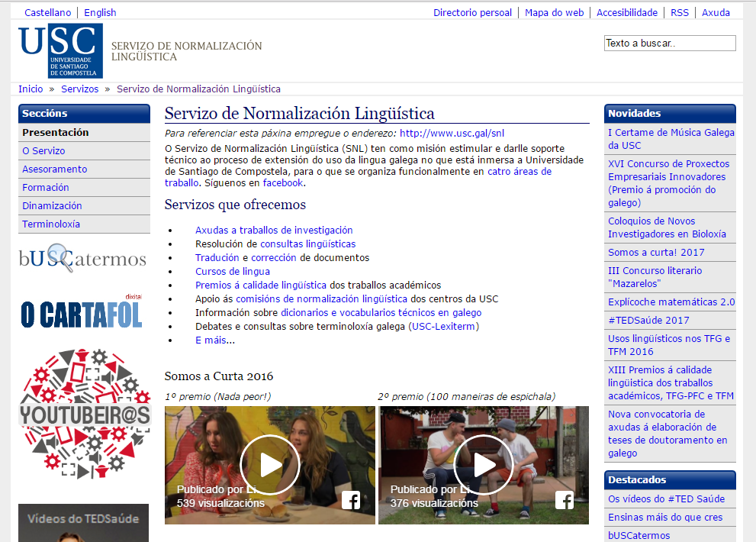Open the O Cartafol dixital logo
756x542 pixels.
tap(82, 311)
